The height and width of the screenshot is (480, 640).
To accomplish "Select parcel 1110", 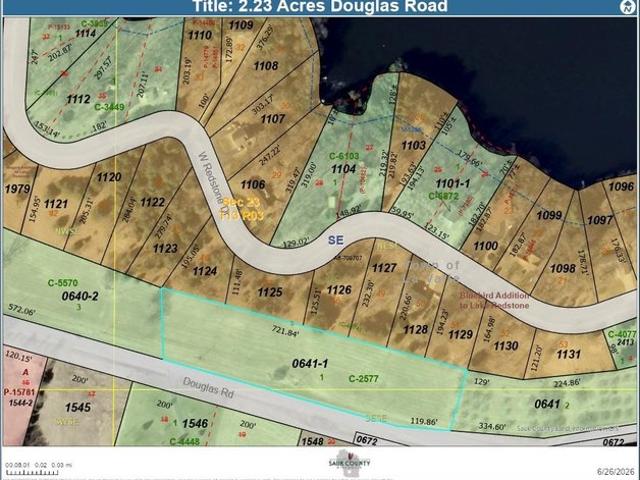I will (x=200, y=35).
